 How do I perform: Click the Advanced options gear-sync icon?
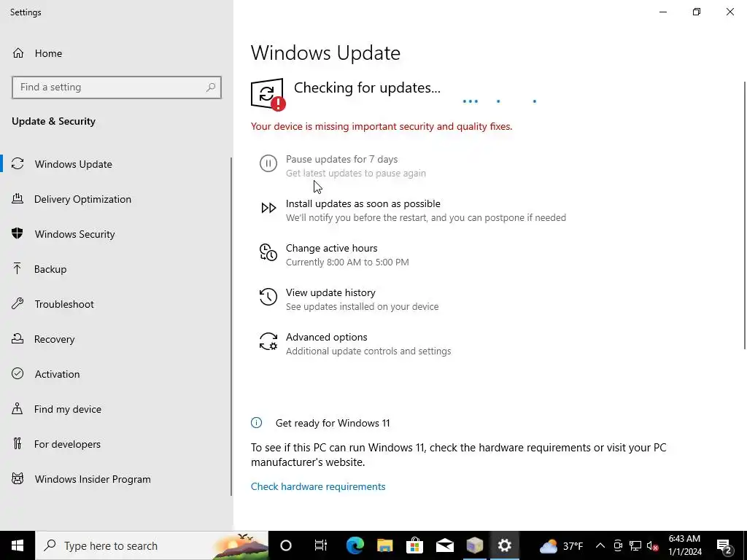tap(268, 341)
